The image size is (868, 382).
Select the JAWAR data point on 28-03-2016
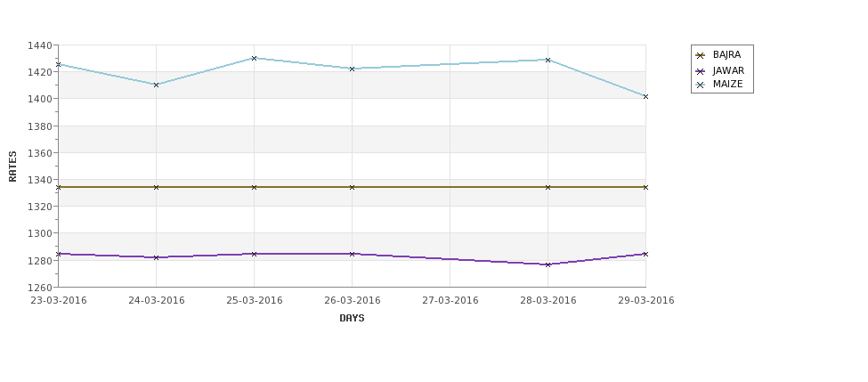(548, 264)
